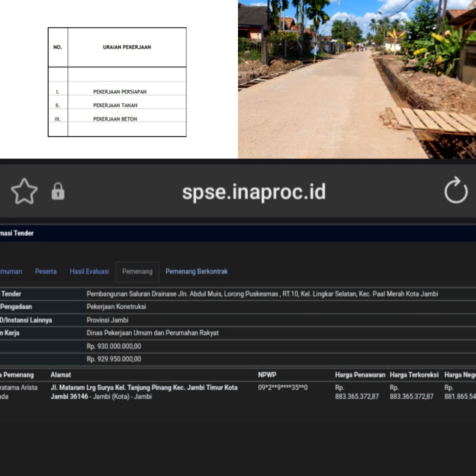476x476 pixels.
Task: Click the Harga Terkoreksi column header
Action: click(414, 375)
